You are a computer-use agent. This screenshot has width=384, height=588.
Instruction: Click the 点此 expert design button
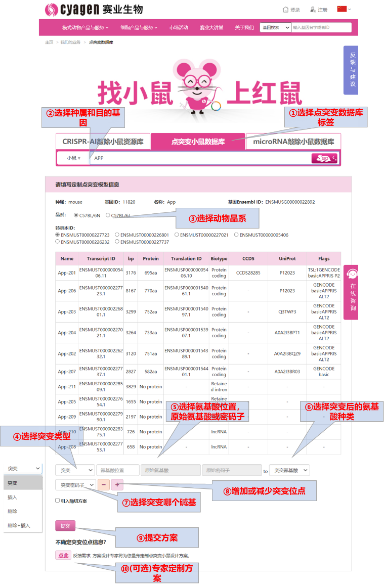point(63,555)
